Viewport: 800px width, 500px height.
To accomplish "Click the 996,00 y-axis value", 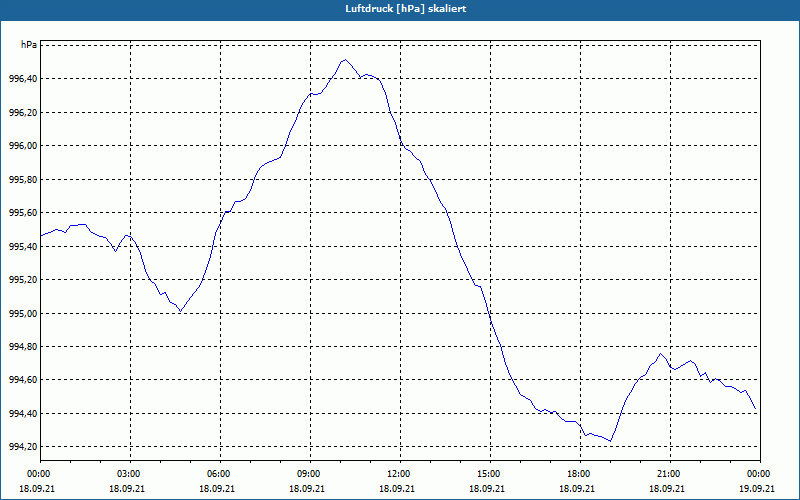I will tap(23, 146).
